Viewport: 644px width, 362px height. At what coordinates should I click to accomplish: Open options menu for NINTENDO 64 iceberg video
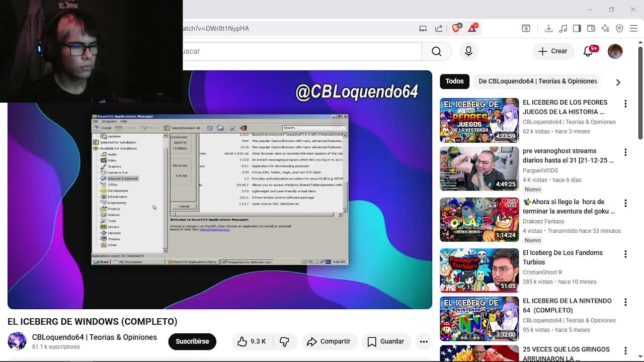625,302
